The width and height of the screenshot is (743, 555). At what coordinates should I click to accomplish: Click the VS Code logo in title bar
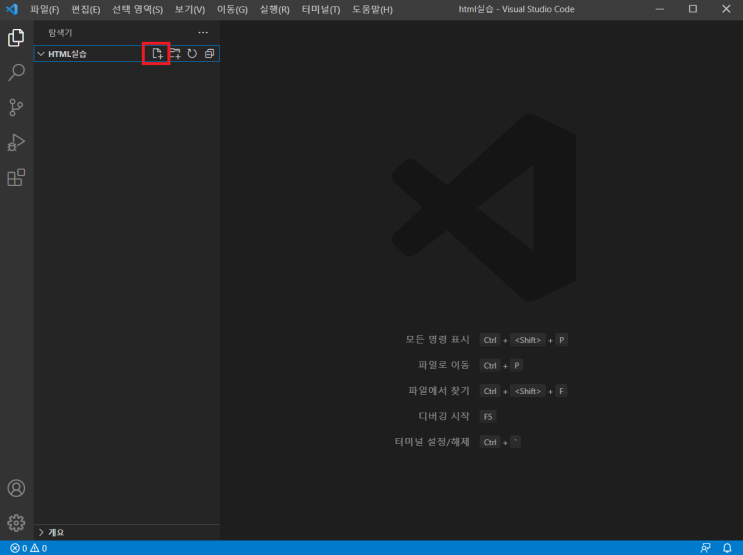tap(11, 9)
